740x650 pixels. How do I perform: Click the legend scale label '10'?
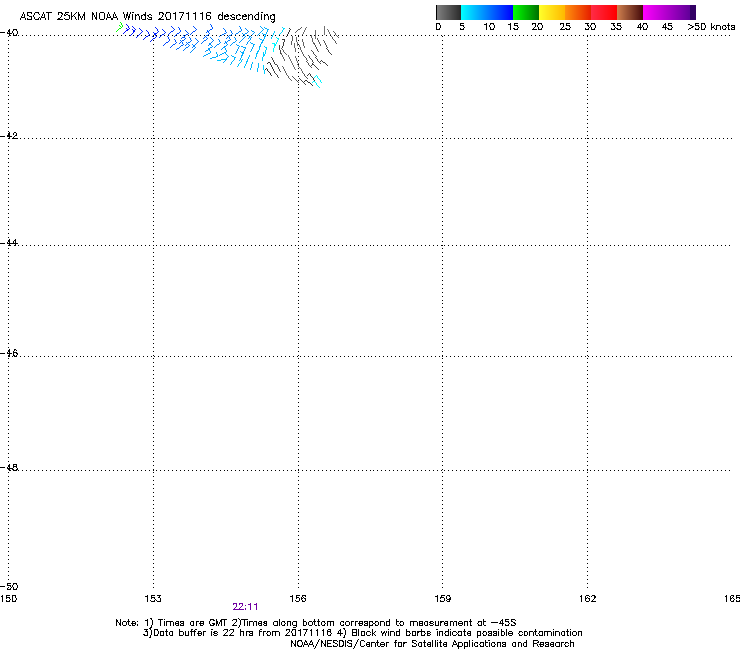click(489, 27)
